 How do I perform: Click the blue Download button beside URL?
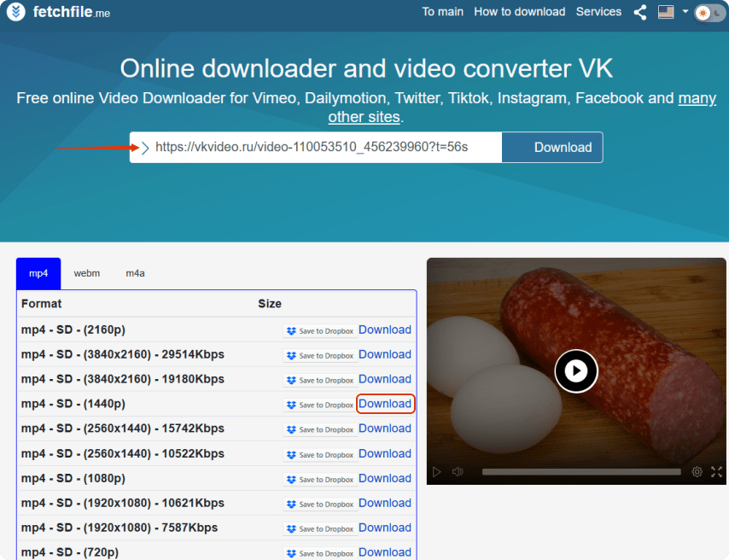pyautogui.click(x=552, y=148)
